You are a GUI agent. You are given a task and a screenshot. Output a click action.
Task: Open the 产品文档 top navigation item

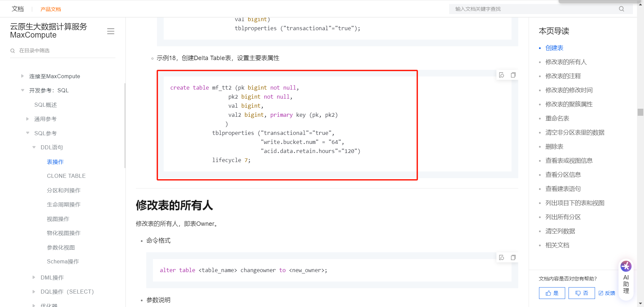click(x=51, y=9)
